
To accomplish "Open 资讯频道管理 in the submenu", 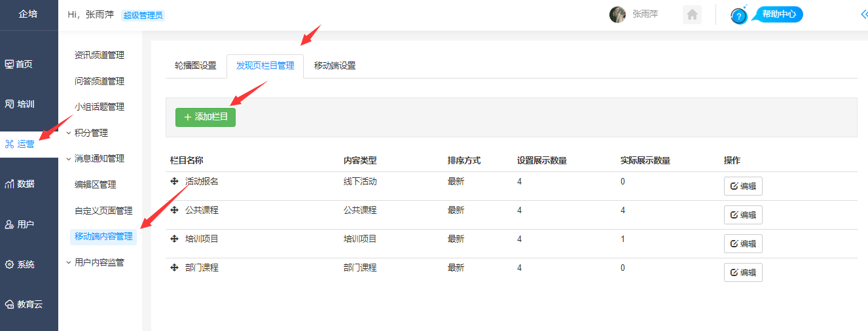I will point(99,55).
